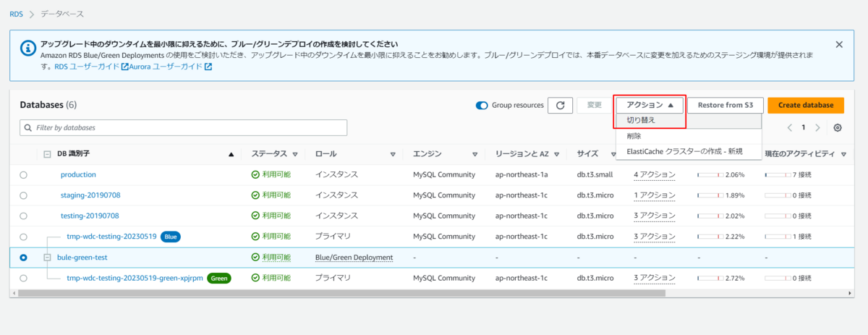Toggle the Group resources switch

(482, 106)
